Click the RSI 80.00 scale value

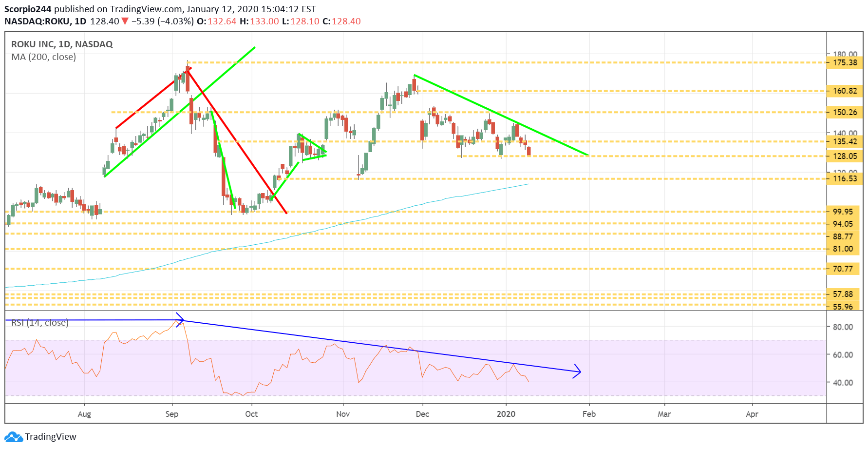843,327
